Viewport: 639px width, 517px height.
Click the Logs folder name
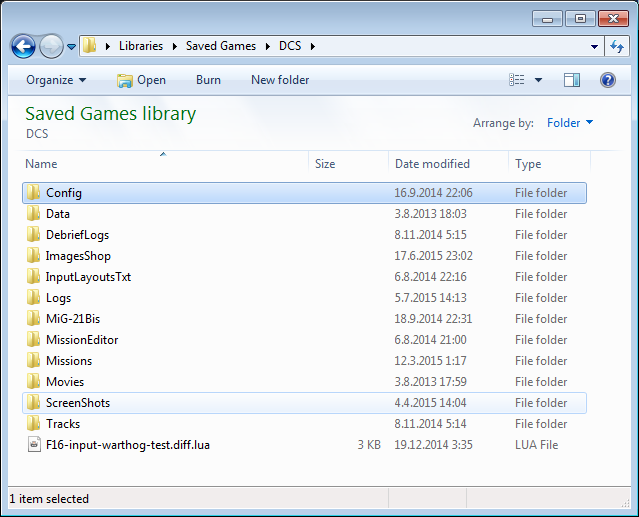[58, 298]
